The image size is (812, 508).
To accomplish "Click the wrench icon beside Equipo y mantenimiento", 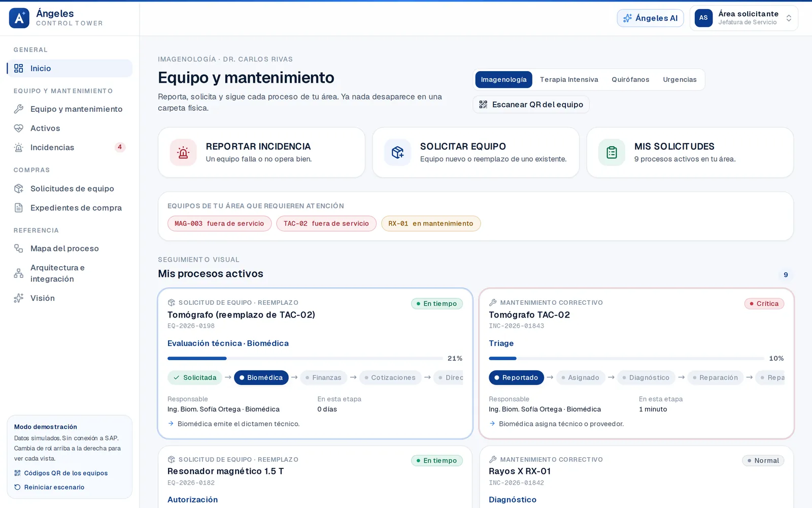I will click(x=19, y=109).
